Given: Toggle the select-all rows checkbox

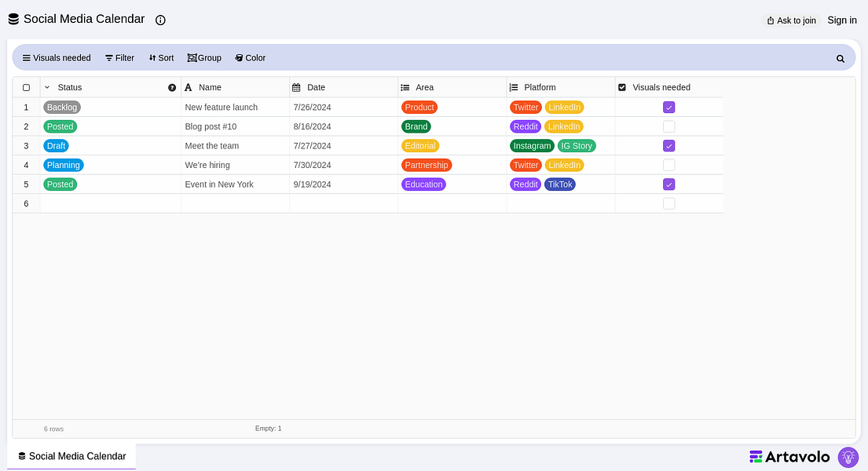Looking at the screenshot, I should tap(26, 88).
